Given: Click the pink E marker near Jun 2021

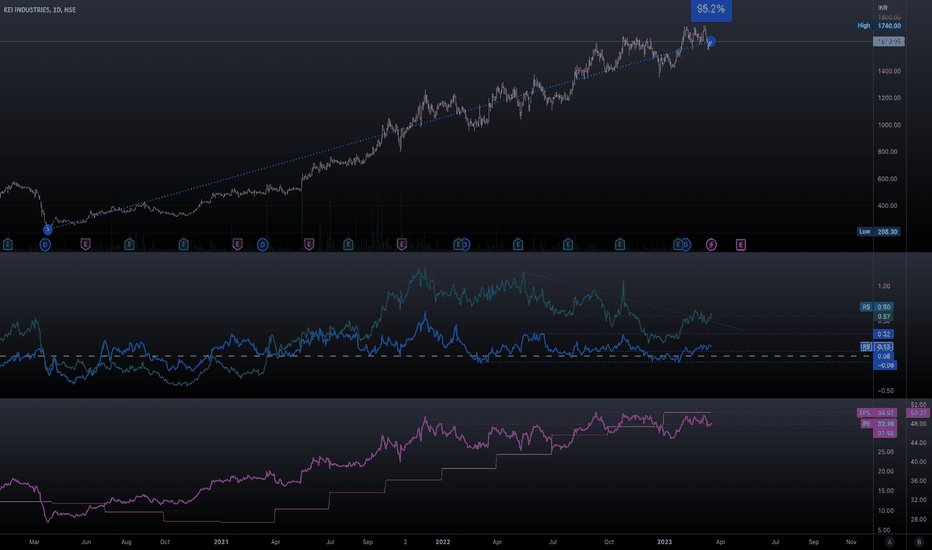Looking at the screenshot, I should (x=309, y=244).
